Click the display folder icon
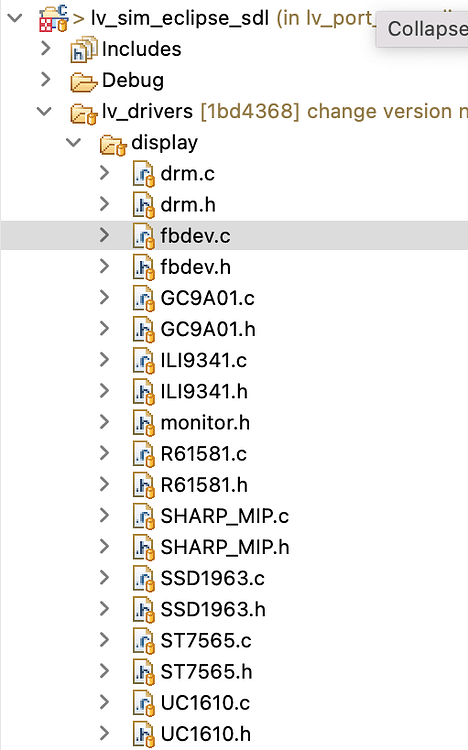The width and height of the screenshot is (468, 750). point(113,144)
